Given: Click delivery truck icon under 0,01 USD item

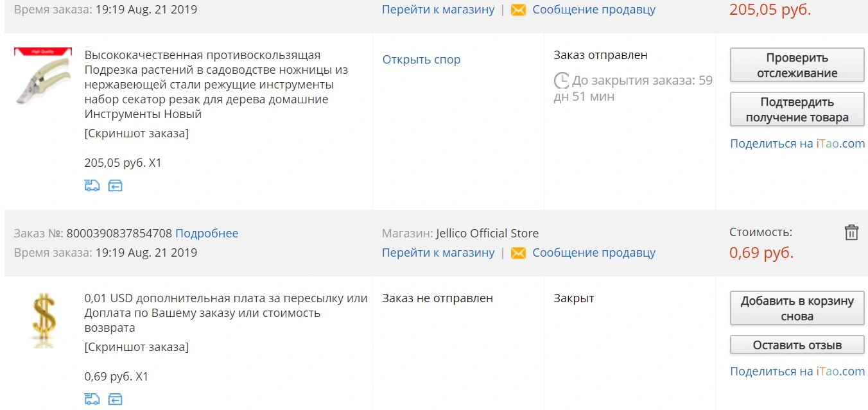Looking at the screenshot, I should coord(92,399).
